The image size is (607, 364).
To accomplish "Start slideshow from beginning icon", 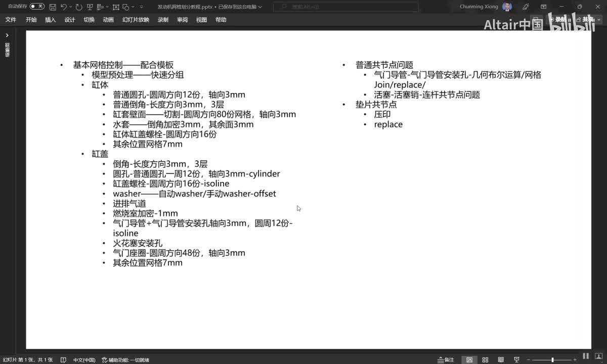I will [x=90, y=7].
